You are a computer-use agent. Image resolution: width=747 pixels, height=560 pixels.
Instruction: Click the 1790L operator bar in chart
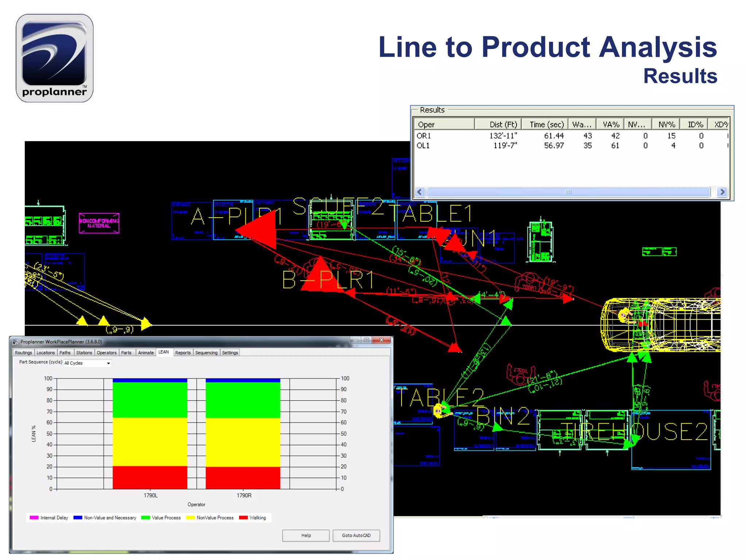coord(150,434)
